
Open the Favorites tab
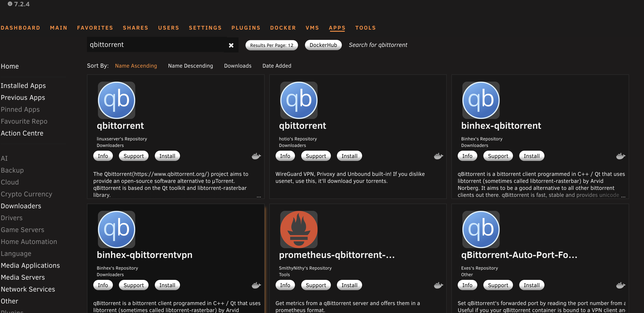click(x=95, y=28)
